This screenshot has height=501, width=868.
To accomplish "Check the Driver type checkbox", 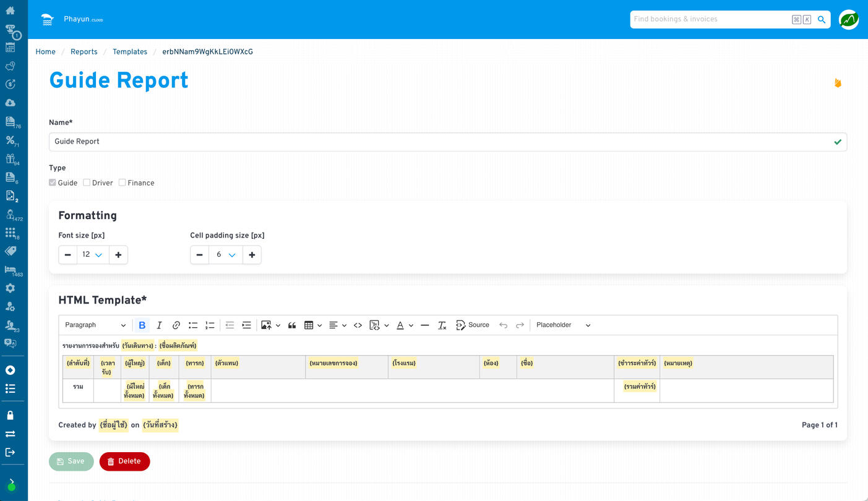I will click(x=87, y=183).
